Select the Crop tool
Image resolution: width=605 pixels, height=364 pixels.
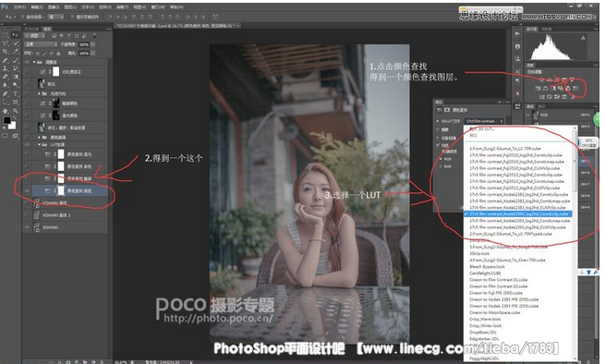coord(6,52)
